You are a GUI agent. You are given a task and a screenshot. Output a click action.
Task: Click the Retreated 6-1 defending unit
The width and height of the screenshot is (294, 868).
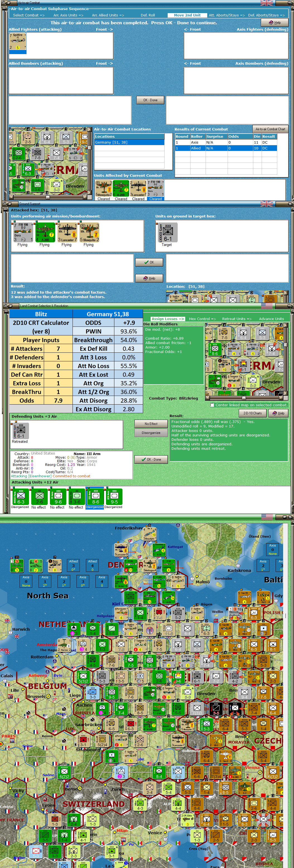pyautogui.click(x=21, y=431)
